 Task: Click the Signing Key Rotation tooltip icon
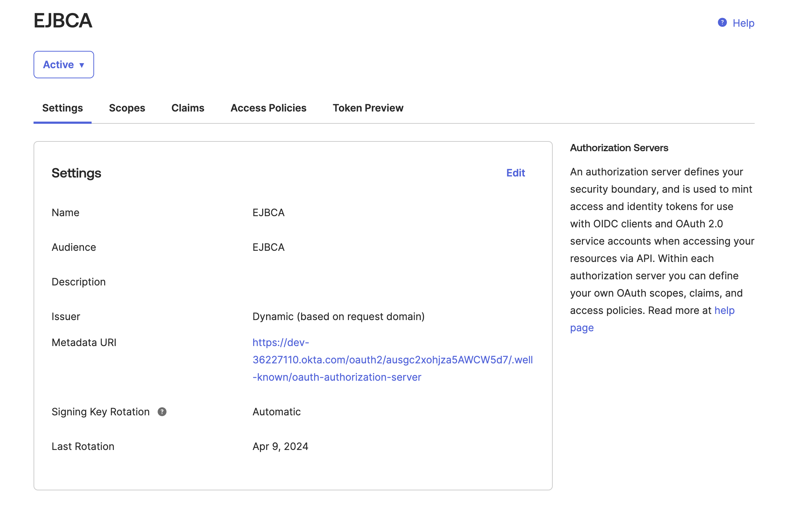[162, 411]
